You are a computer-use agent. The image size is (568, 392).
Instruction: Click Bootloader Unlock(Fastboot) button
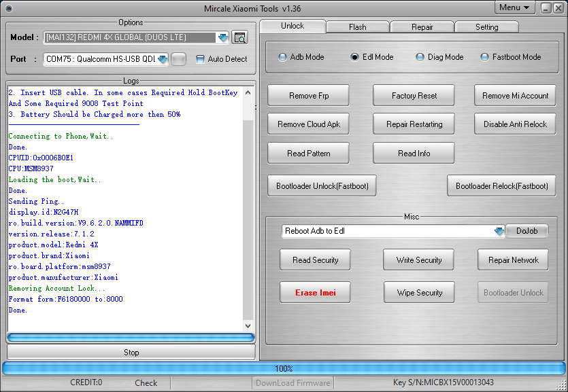[x=322, y=186]
